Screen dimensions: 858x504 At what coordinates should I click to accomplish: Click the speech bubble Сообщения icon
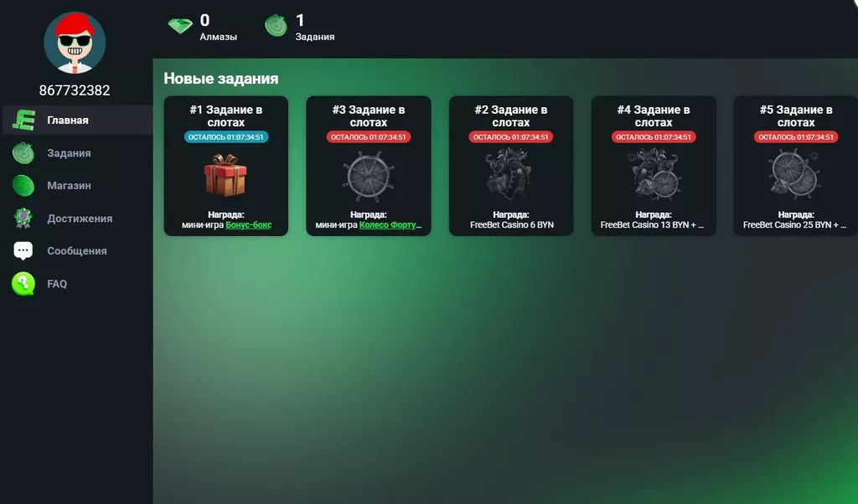(23, 251)
